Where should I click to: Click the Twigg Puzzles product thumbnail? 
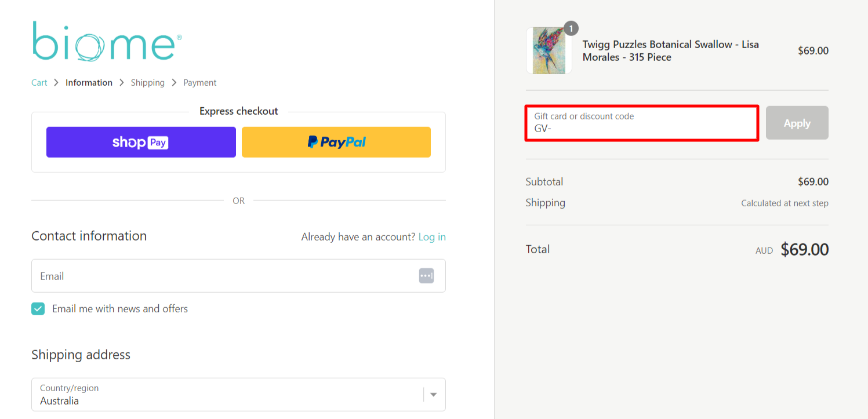coord(549,51)
